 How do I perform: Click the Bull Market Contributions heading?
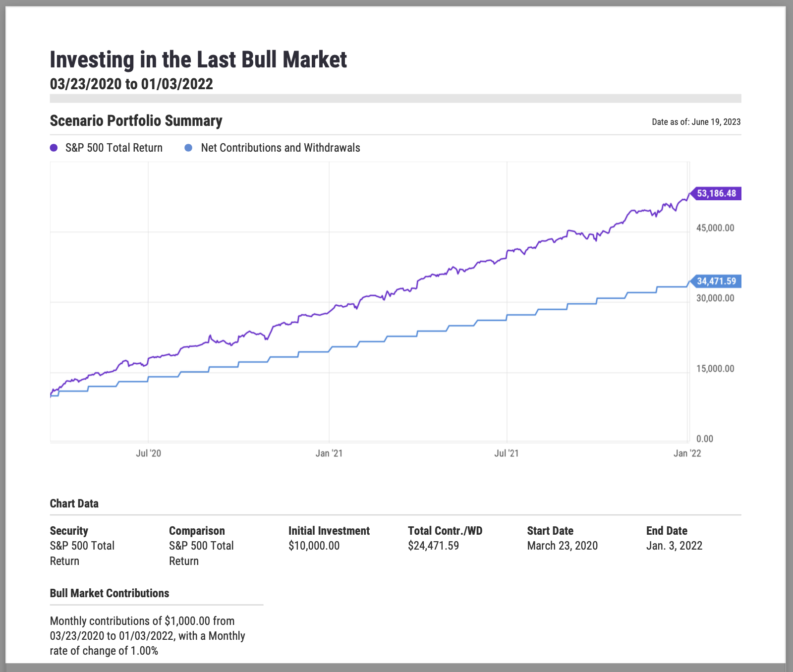coord(110,593)
